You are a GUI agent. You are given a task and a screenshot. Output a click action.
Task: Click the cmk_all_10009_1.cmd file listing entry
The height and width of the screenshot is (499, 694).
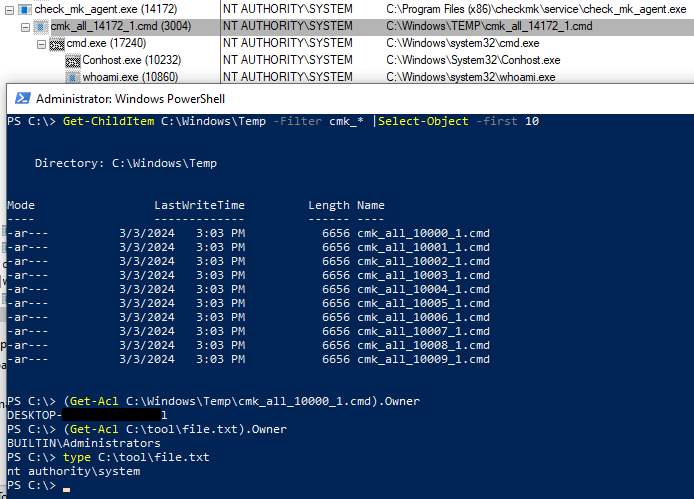tap(423, 359)
